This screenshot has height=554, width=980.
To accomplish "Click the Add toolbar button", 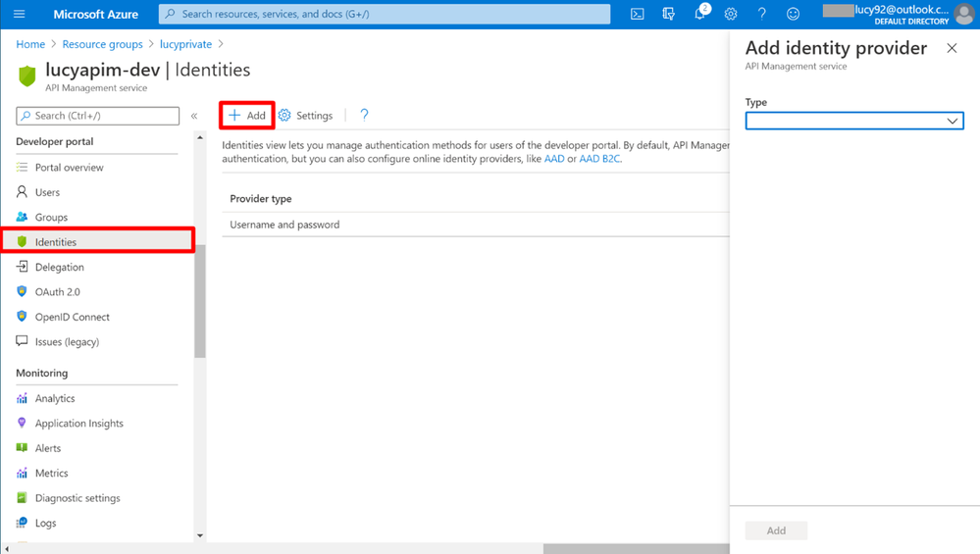I will click(247, 116).
